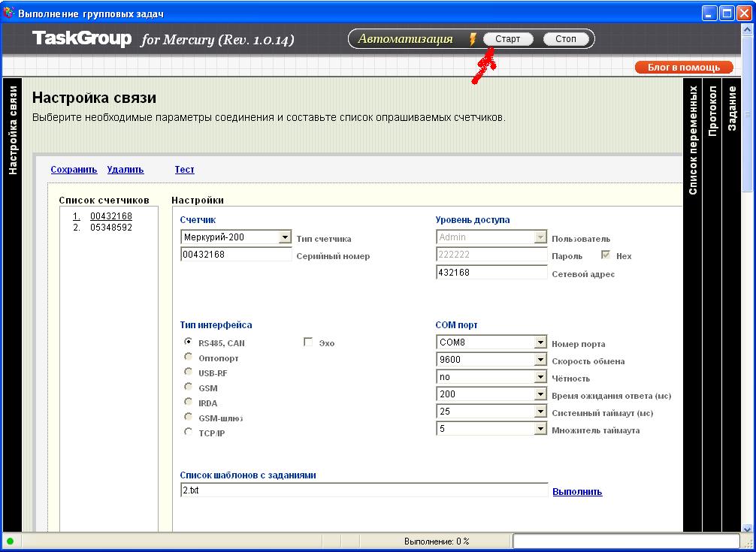Click the Сетевой адрес field showing 432168
The width and height of the screenshot is (756, 552).
[491, 272]
